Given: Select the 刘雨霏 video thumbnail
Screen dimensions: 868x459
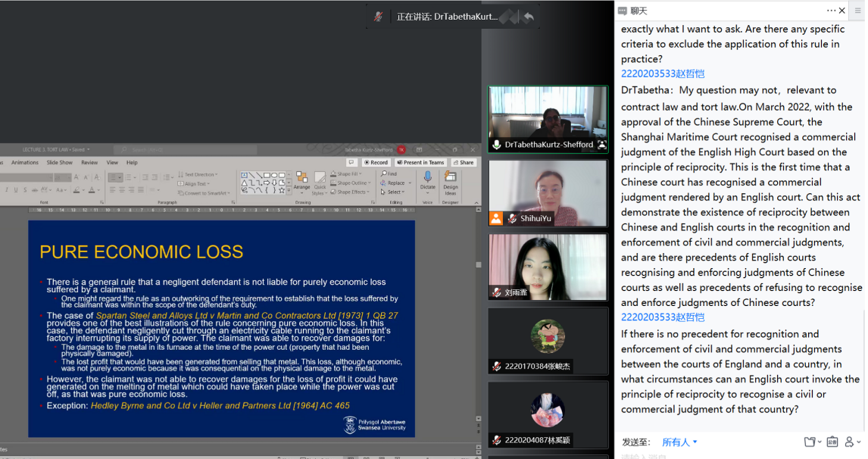Looking at the screenshot, I should click(x=548, y=267).
